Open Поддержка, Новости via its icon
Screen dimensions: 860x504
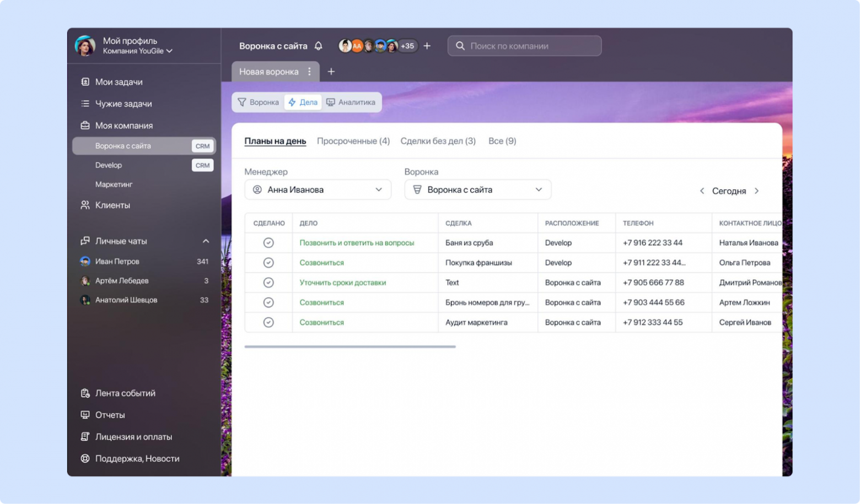(84, 458)
